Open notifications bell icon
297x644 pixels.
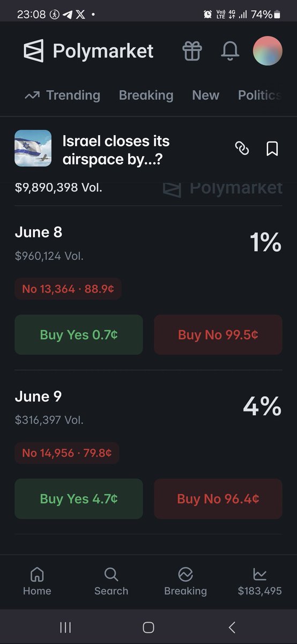(x=230, y=51)
